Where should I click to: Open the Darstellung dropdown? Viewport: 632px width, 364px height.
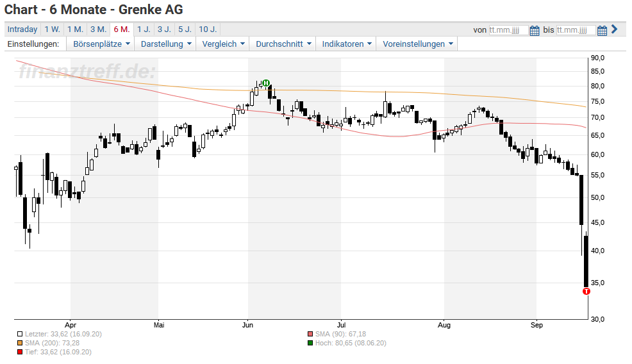pyautogui.click(x=165, y=44)
